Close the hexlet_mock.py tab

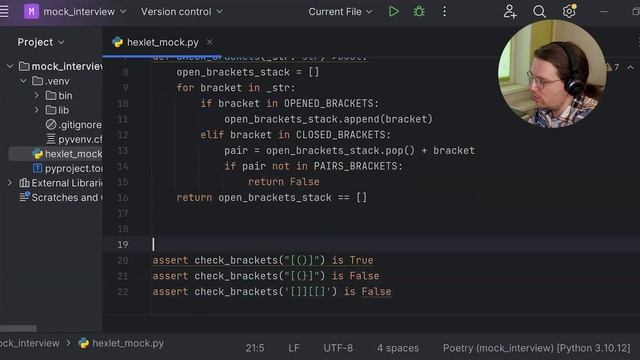coord(209,42)
